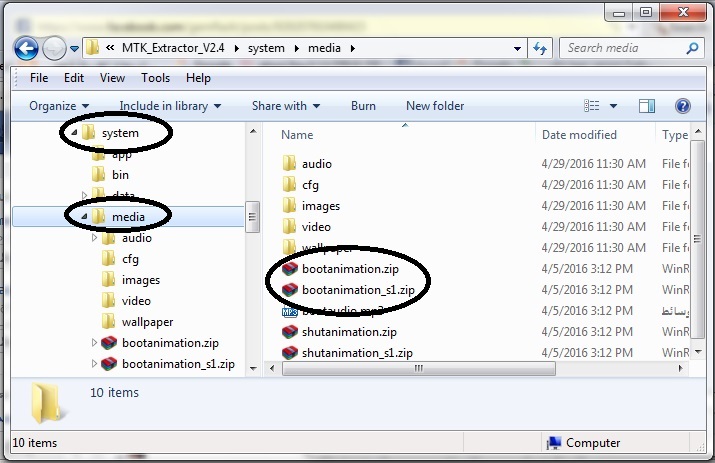This screenshot has width=715, height=463.
Task: Click tree pane scroll down arrow
Action: [253, 369]
